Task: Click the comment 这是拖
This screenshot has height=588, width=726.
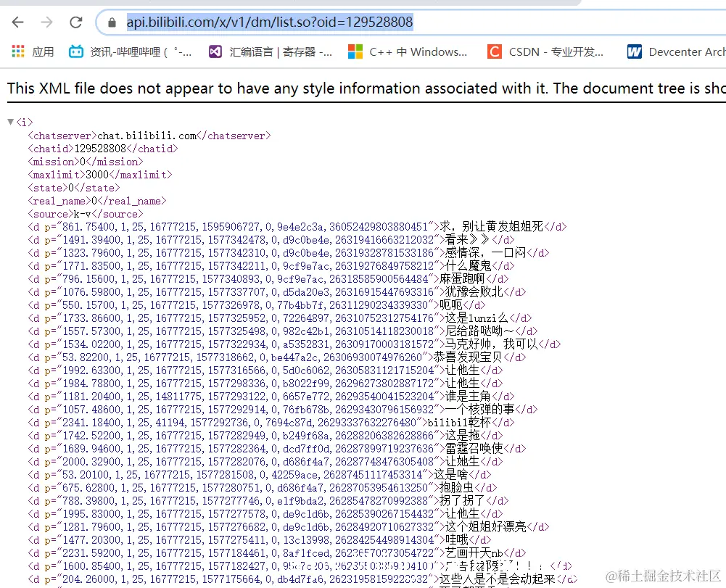Action: point(463,435)
